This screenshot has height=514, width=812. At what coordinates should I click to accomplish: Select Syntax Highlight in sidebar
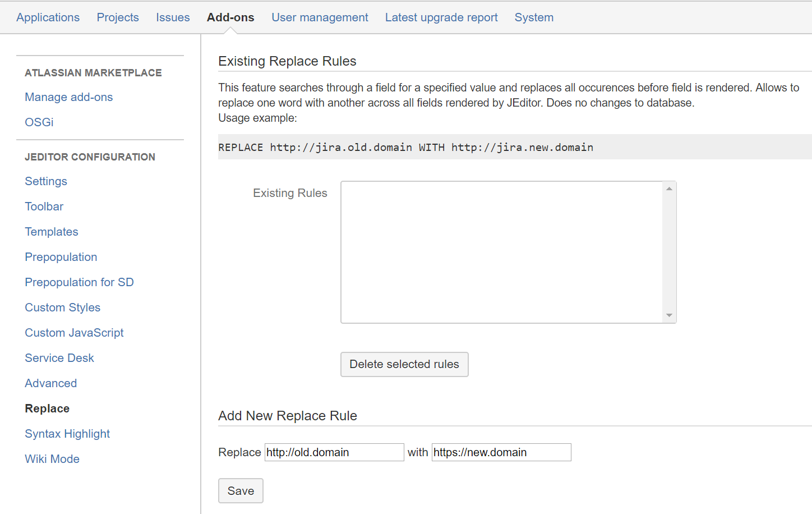[x=67, y=434]
